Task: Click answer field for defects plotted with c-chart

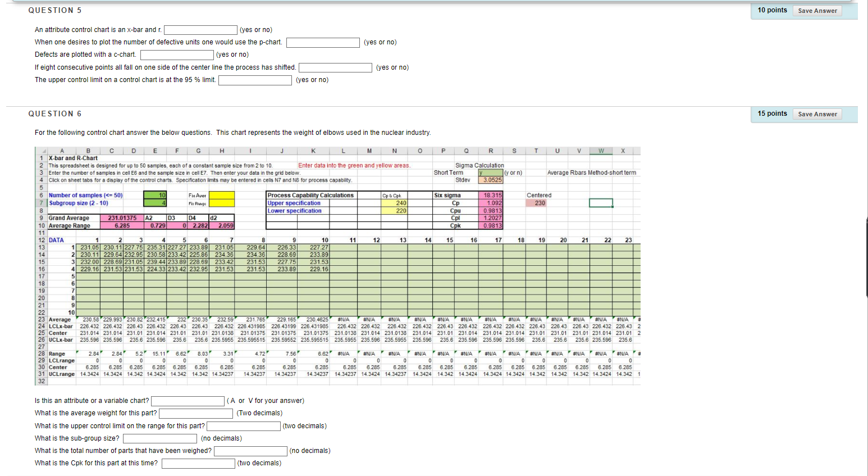Action: (x=177, y=55)
